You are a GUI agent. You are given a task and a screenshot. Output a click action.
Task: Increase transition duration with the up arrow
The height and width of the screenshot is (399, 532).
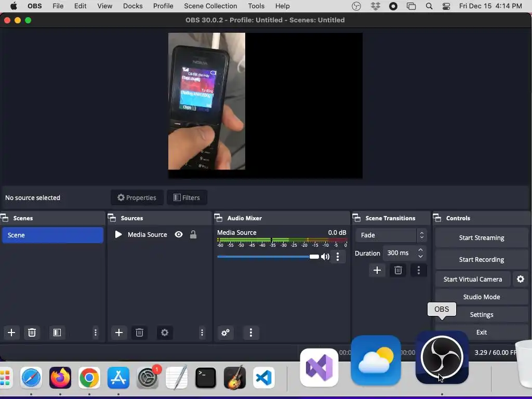[420, 250]
